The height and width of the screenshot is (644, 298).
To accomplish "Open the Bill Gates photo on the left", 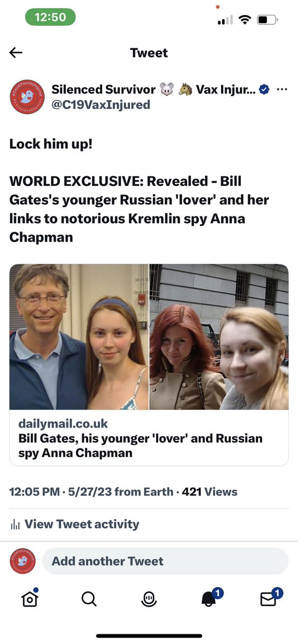I will (x=79, y=337).
